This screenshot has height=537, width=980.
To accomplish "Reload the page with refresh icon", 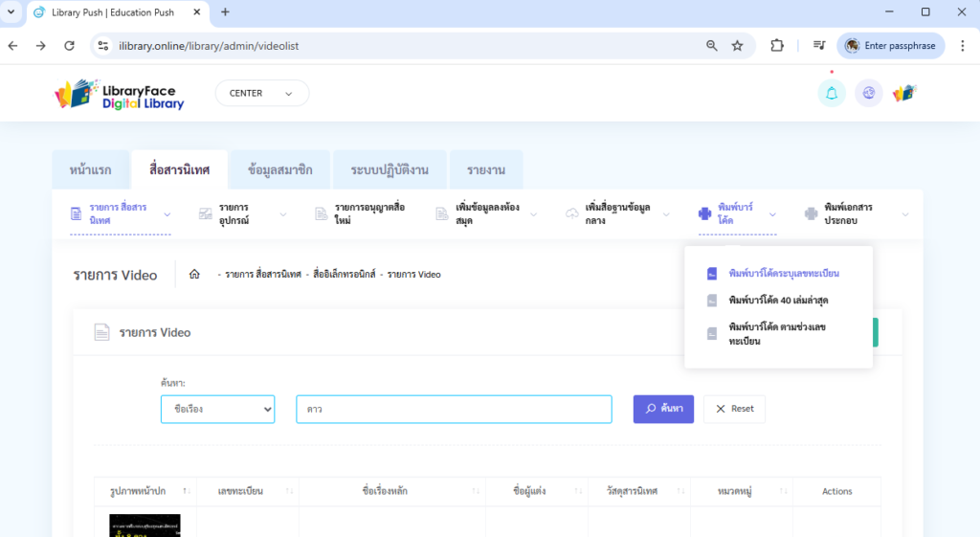I will [x=69, y=46].
